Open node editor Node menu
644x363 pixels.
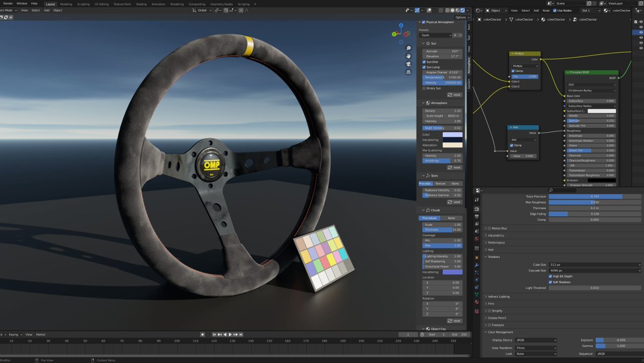[x=547, y=10]
